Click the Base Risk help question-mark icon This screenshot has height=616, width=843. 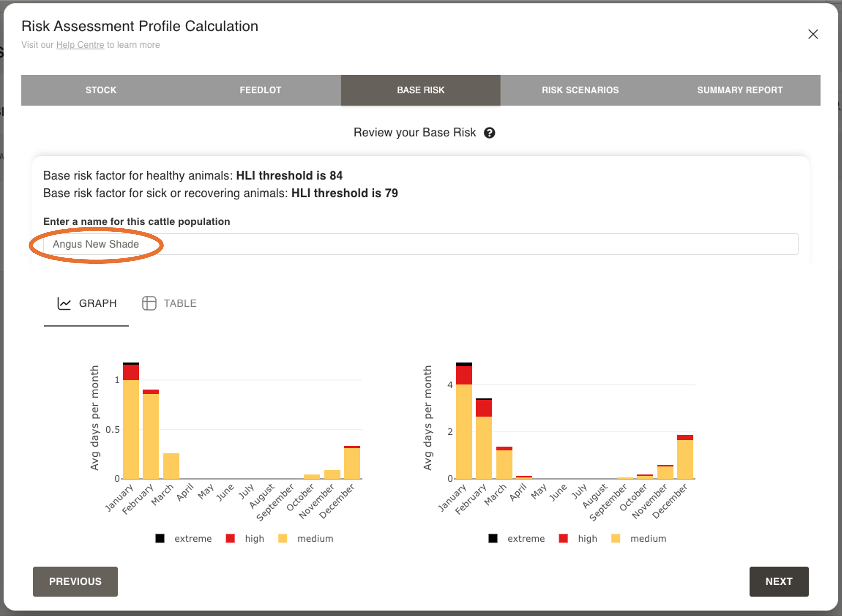tap(489, 133)
